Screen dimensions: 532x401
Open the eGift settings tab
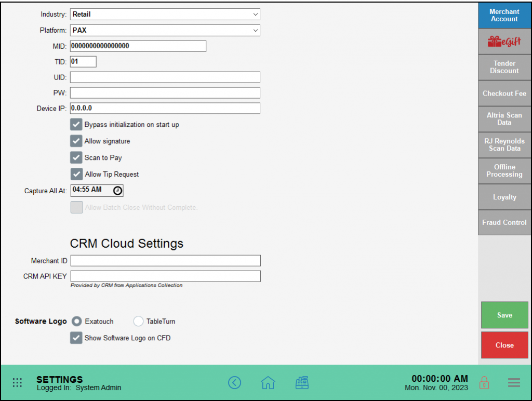click(504, 42)
